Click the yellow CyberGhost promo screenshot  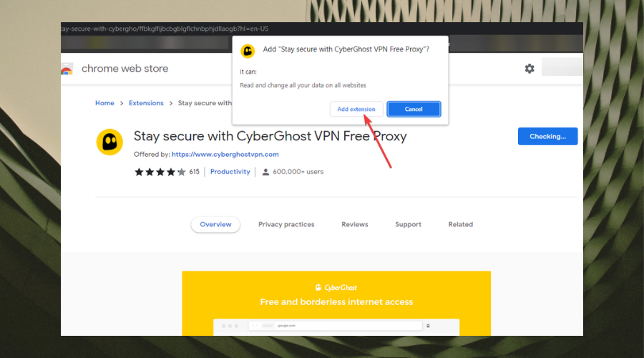[336, 304]
